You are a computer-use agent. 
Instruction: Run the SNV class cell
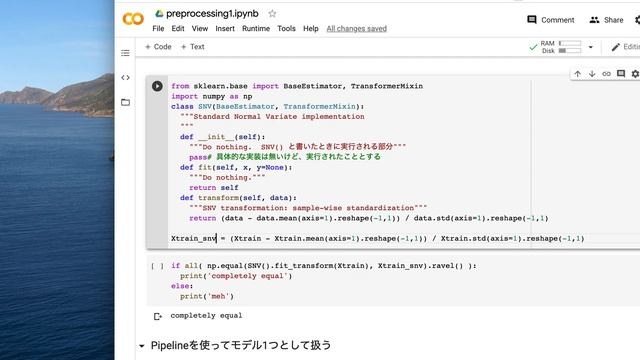(x=157, y=86)
